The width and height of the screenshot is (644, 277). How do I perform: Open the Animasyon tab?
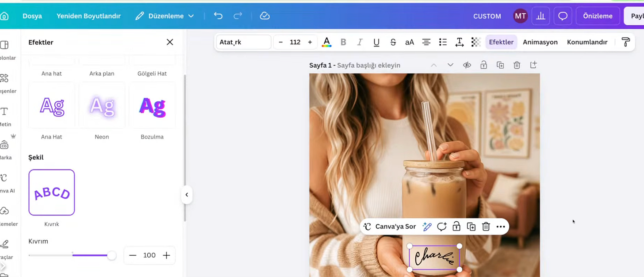tap(540, 42)
